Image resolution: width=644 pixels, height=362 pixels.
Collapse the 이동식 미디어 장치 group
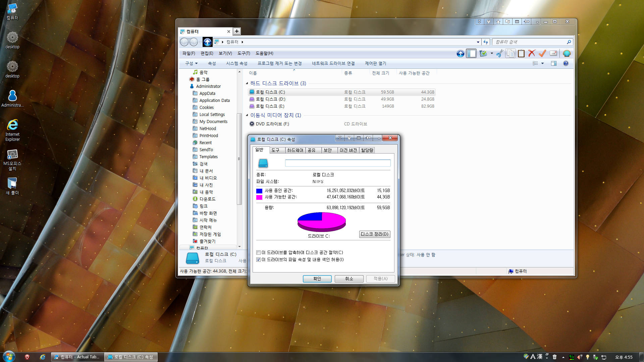(247, 115)
